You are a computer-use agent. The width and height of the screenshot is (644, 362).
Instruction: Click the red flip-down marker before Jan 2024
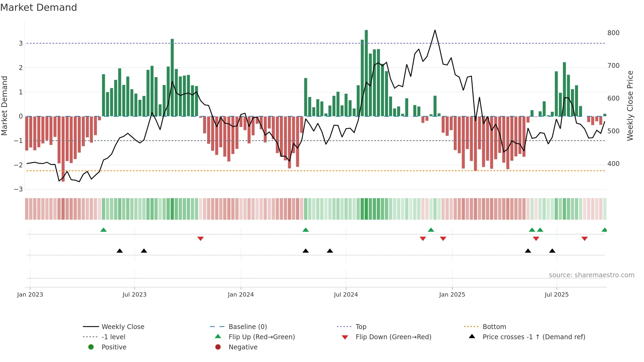(200, 239)
